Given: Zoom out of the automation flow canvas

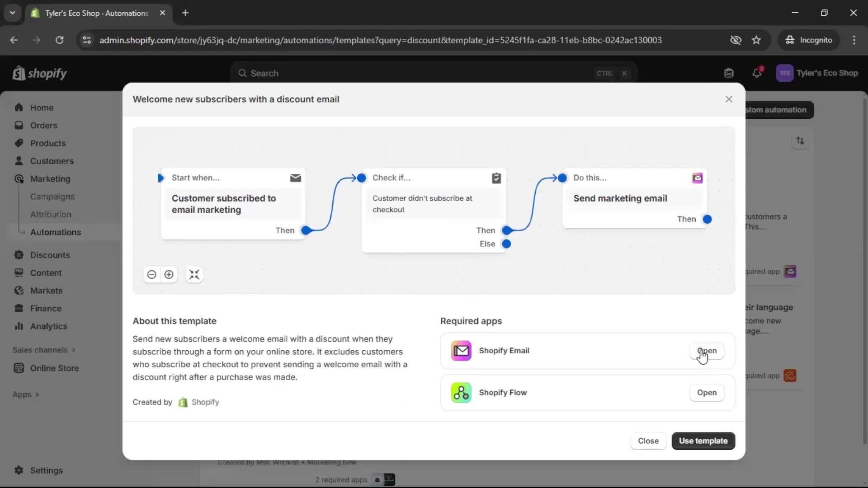Looking at the screenshot, I should [151, 274].
